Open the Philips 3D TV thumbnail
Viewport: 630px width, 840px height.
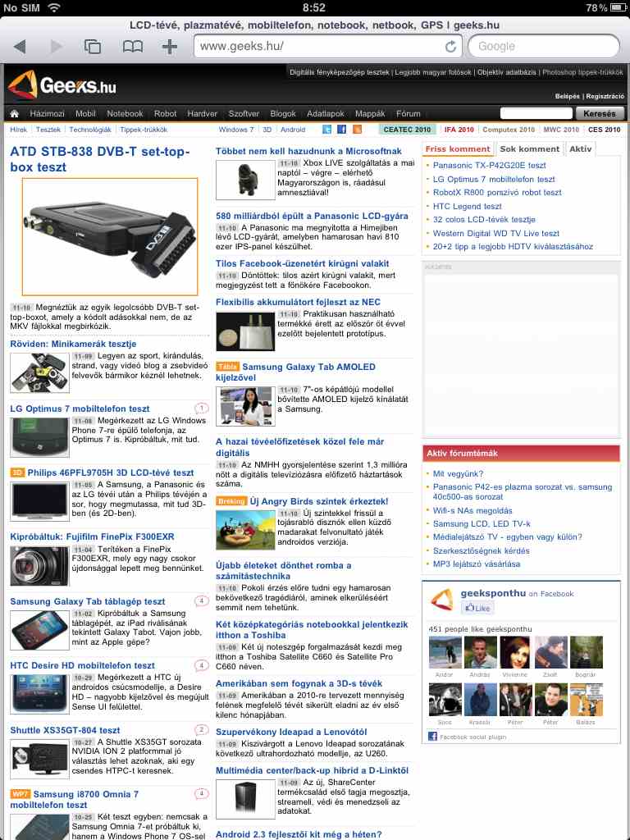click(39, 501)
